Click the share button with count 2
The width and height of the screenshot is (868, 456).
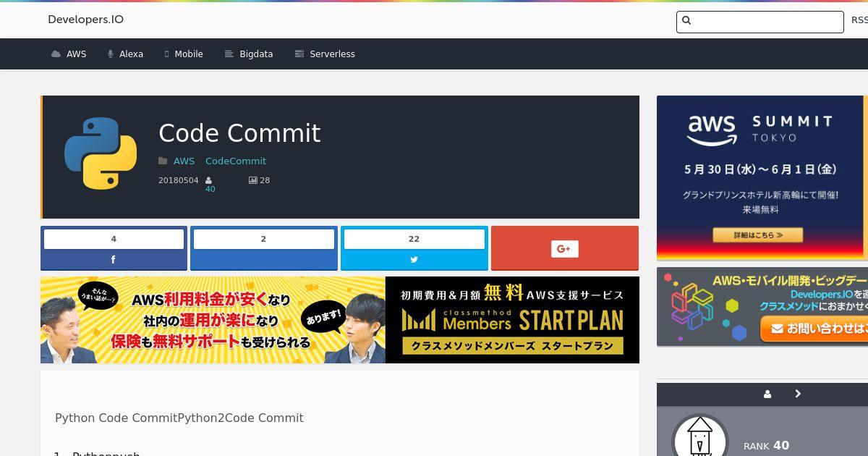[x=264, y=248]
